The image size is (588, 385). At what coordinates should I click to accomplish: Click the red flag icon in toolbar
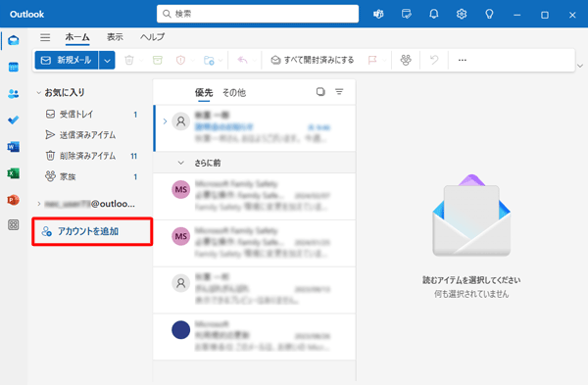372,60
